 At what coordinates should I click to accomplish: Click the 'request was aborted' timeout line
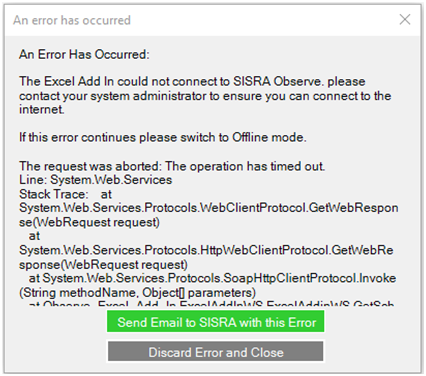172,166
